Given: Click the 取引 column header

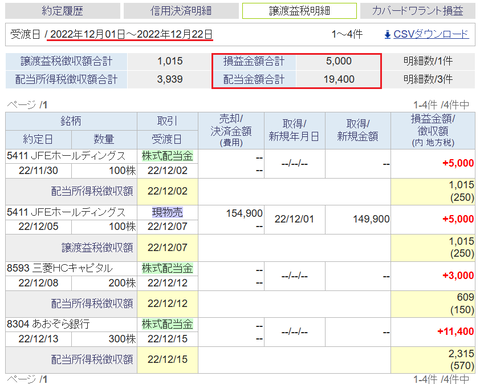Looking at the screenshot, I should click(167, 121).
